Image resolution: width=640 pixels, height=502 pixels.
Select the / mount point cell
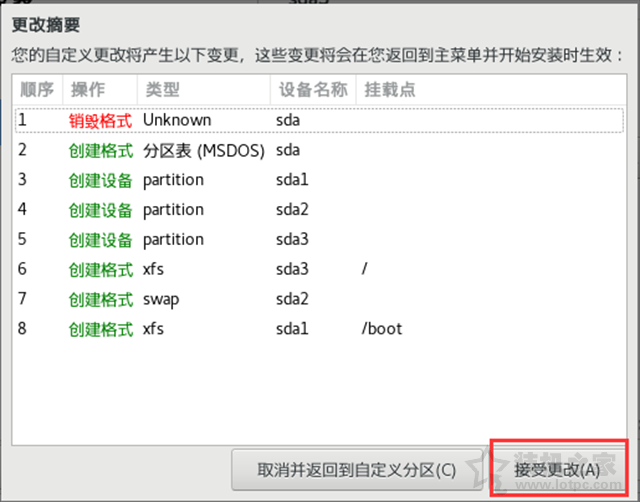(364, 269)
